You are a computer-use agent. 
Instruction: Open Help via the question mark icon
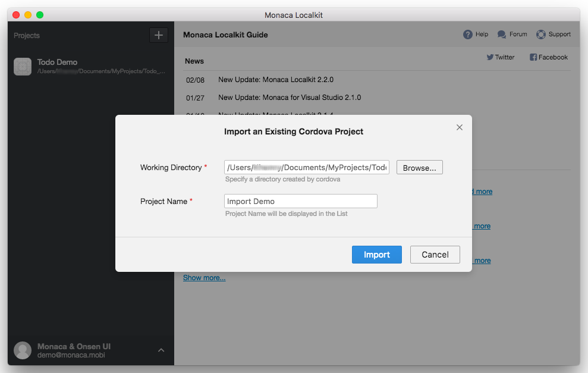[468, 35]
